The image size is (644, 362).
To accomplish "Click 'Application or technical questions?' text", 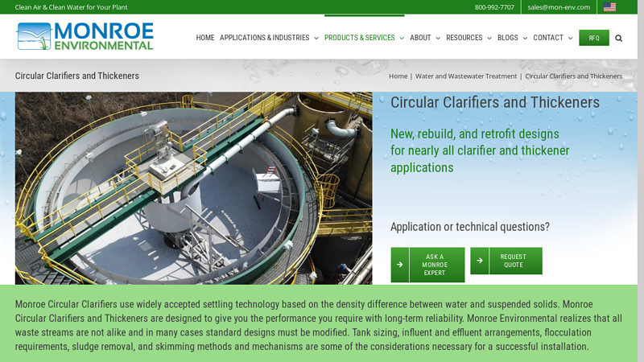I will pyautogui.click(x=469, y=227).
